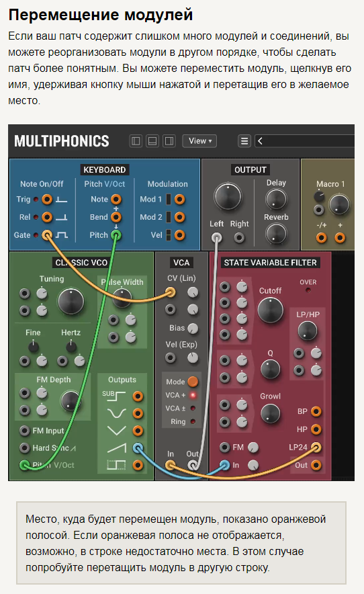Screen dimensions: 364x594
Task: Click the Pitch V/Oct input jack
Action: tap(25, 465)
